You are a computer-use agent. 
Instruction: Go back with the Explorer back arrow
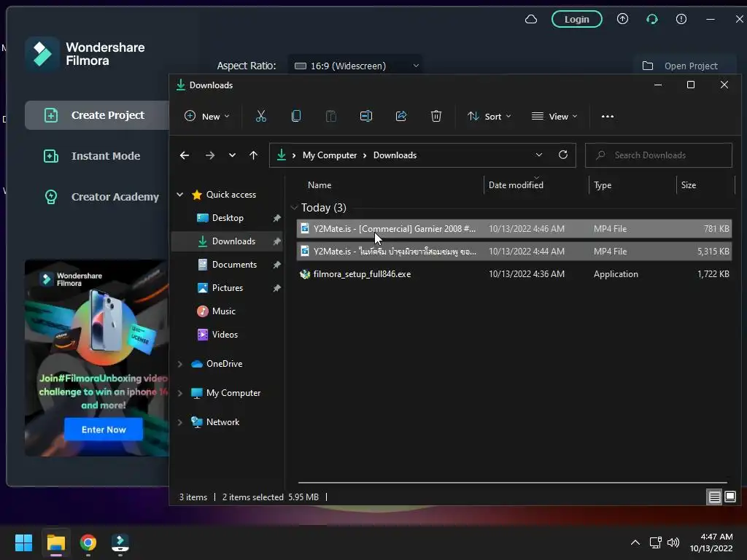(x=185, y=155)
